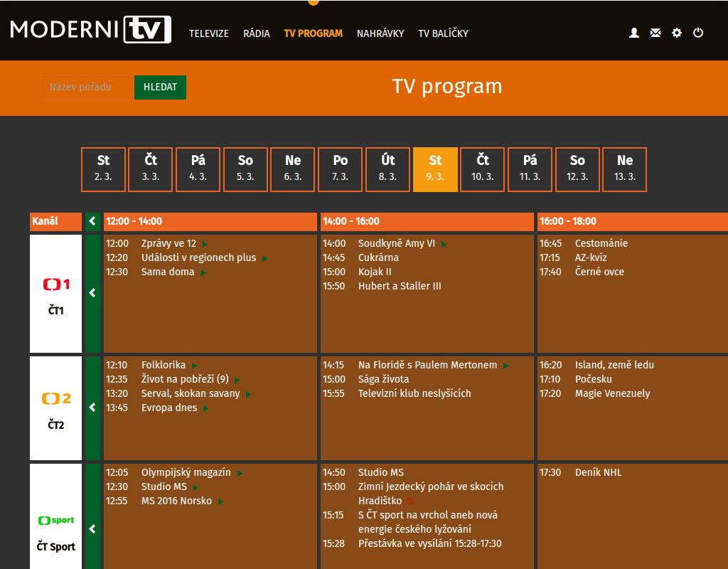The image size is (728, 569).
Task: Open the Kojak II program link
Action: tap(375, 272)
